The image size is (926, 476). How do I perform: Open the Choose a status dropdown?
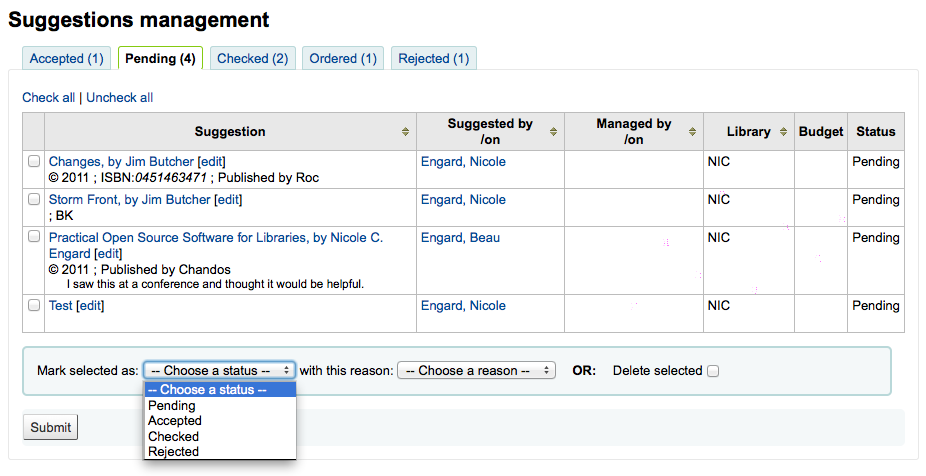pyautogui.click(x=220, y=370)
